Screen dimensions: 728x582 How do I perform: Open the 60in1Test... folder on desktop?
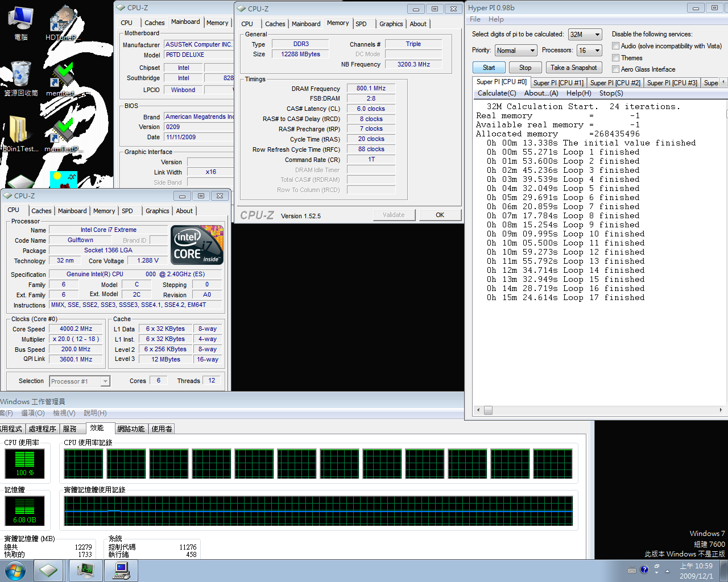point(20,134)
